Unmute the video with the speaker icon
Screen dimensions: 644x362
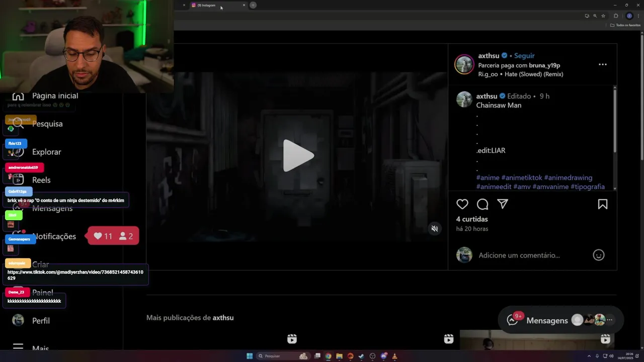435,229
